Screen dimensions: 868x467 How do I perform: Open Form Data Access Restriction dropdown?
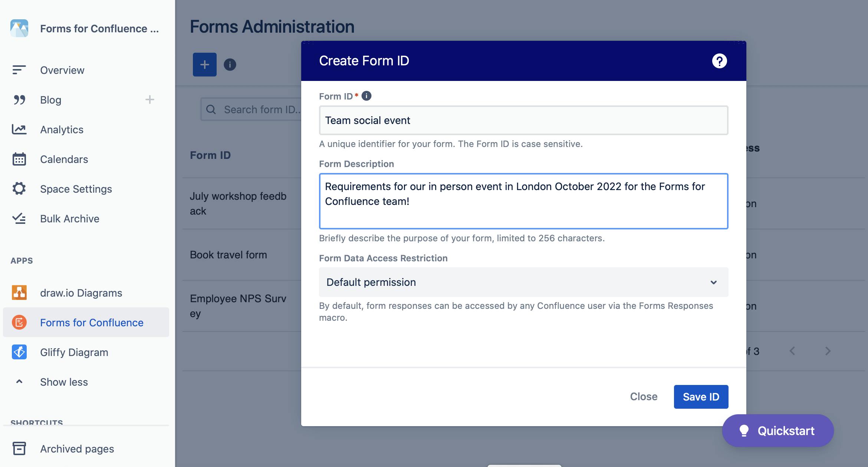click(523, 282)
